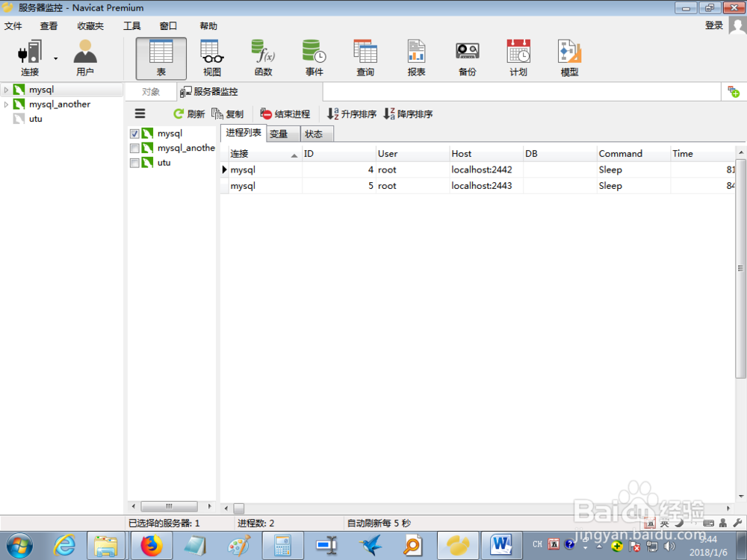Open the dropdown arrow beside 连接
The width and height of the screenshot is (747, 560).
pos(56,58)
